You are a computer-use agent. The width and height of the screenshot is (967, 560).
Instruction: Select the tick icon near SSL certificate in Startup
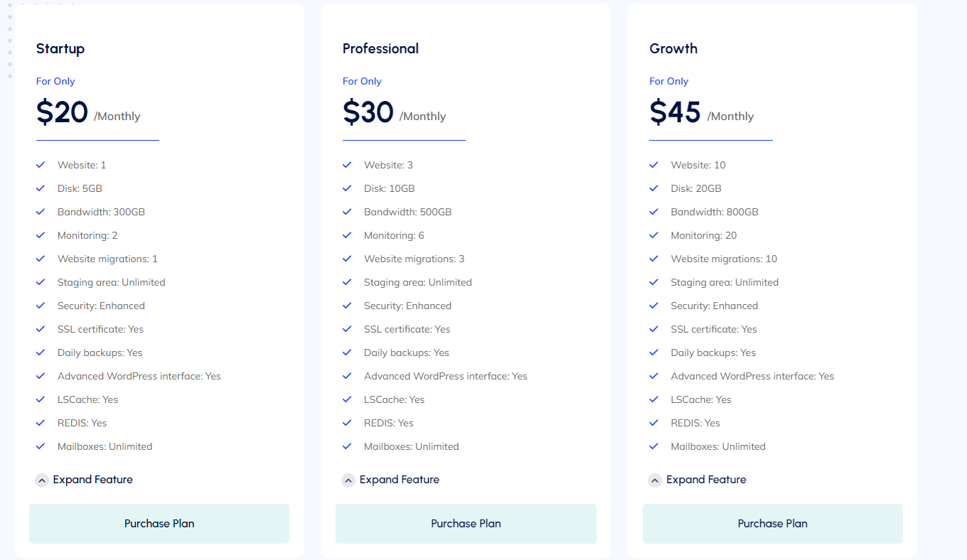(41, 329)
